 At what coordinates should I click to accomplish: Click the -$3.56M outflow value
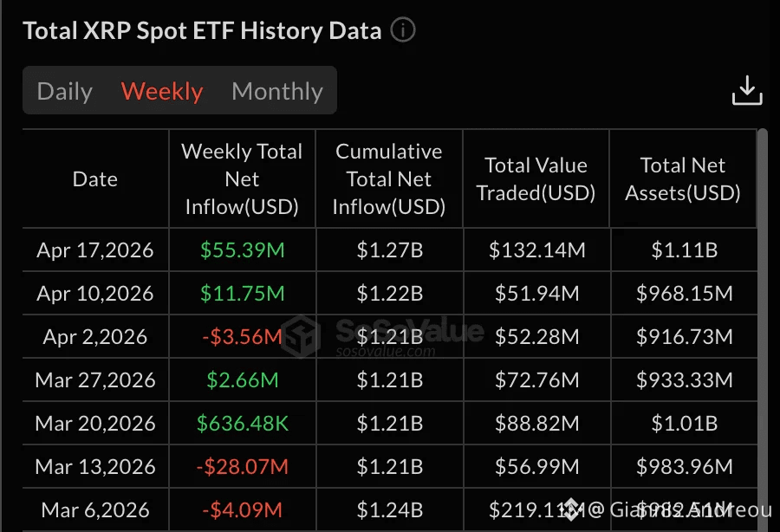[x=243, y=336]
